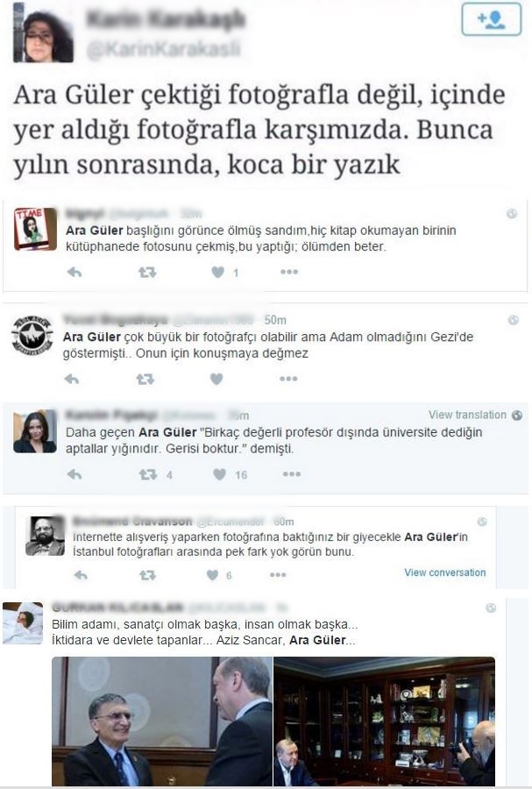The height and width of the screenshot is (789, 532).
Task: Retweet the Gezi'de göstermişti tweet
Action: click(145, 379)
